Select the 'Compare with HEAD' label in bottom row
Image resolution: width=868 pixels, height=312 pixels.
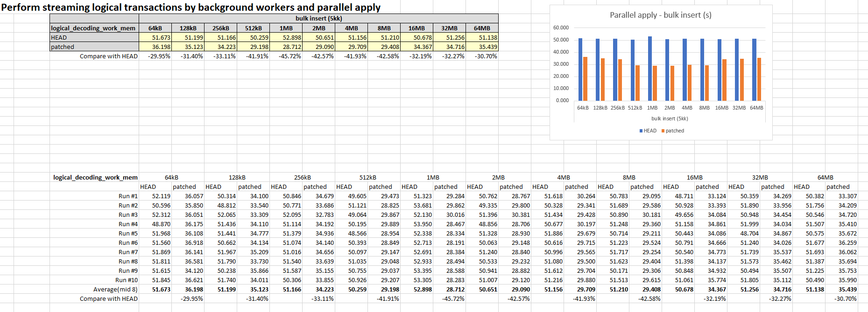pos(108,299)
